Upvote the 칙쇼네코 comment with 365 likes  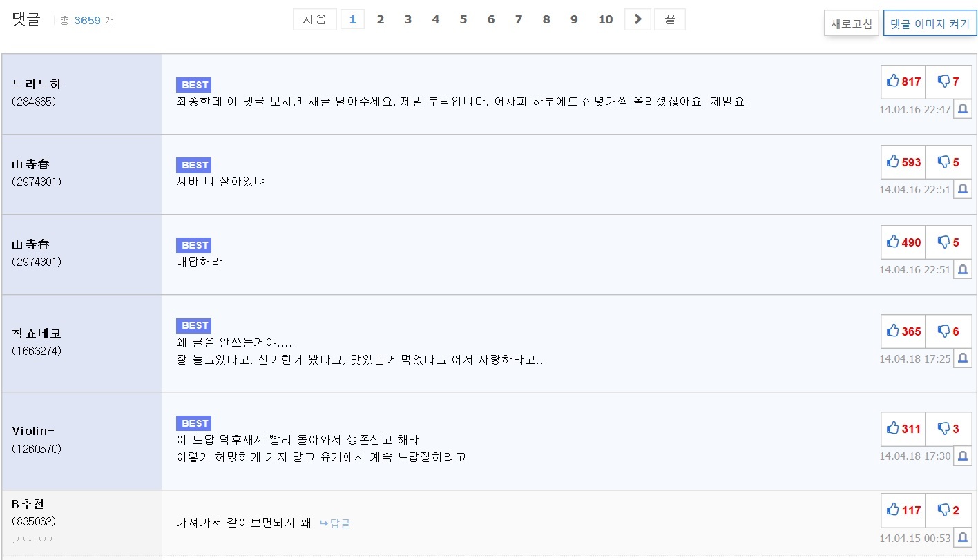(903, 331)
